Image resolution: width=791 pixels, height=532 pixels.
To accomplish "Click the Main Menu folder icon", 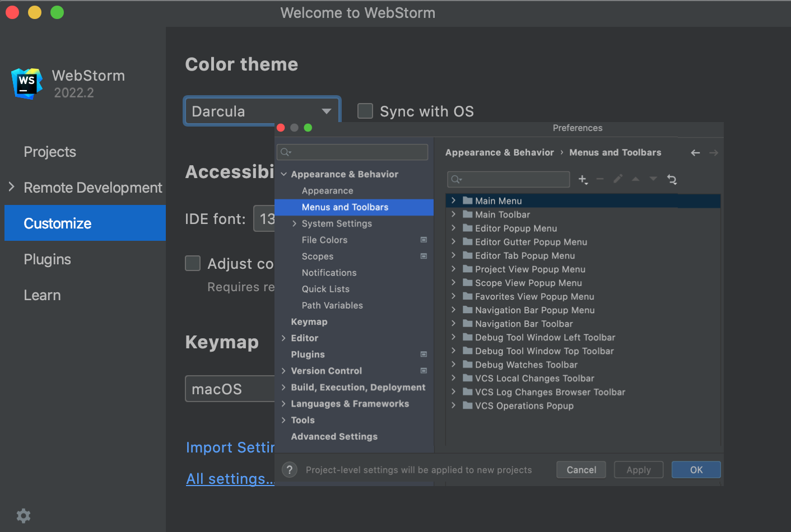I will [468, 200].
